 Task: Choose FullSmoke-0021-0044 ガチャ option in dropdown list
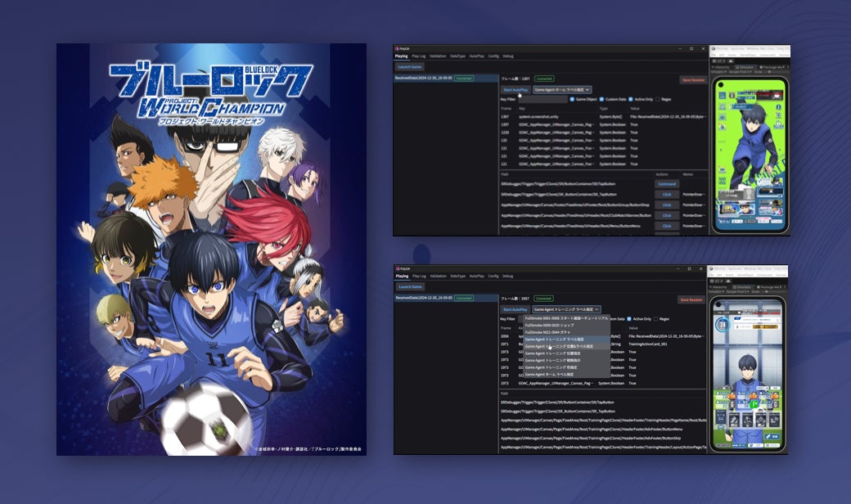click(x=566, y=332)
